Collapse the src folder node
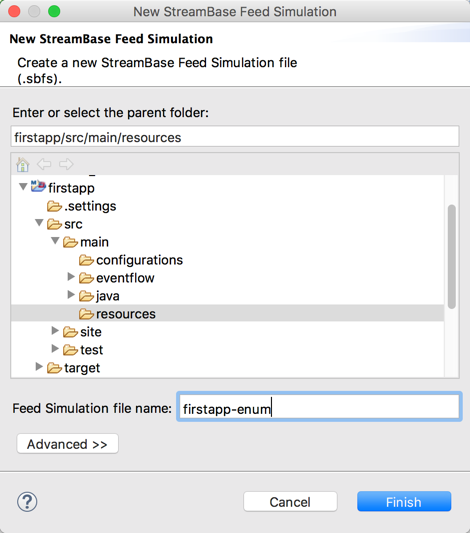The image size is (470, 533). click(x=39, y=223)
